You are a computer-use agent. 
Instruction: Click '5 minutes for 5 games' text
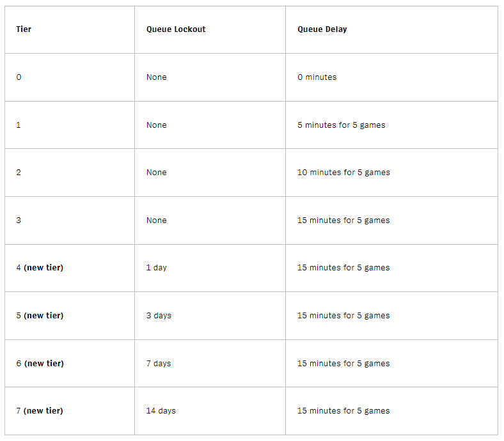[x=342, y=125]
